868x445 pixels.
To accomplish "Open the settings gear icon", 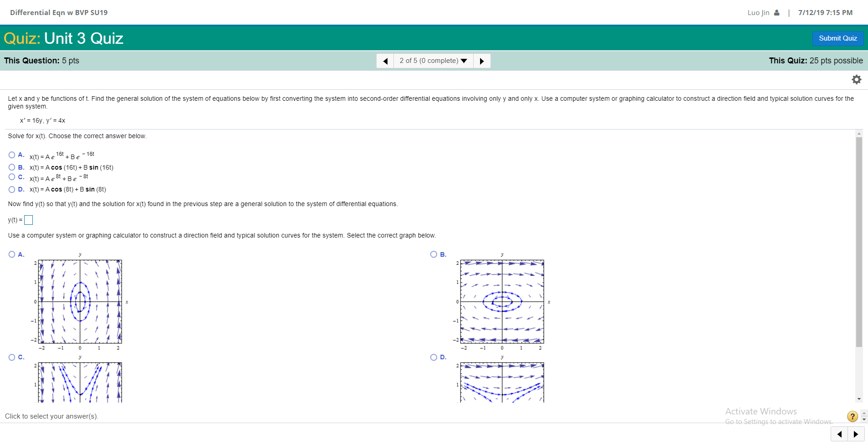I will coord(857,79).
